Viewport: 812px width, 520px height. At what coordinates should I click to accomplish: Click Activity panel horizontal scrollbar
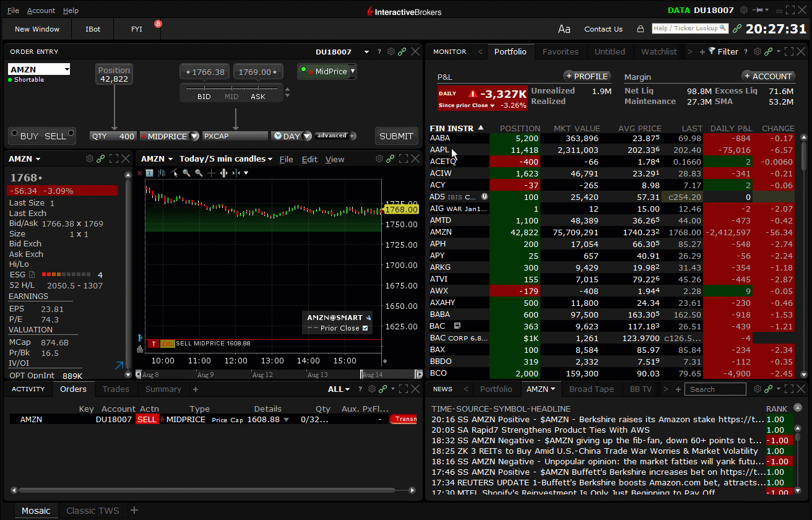coord(207,490)
